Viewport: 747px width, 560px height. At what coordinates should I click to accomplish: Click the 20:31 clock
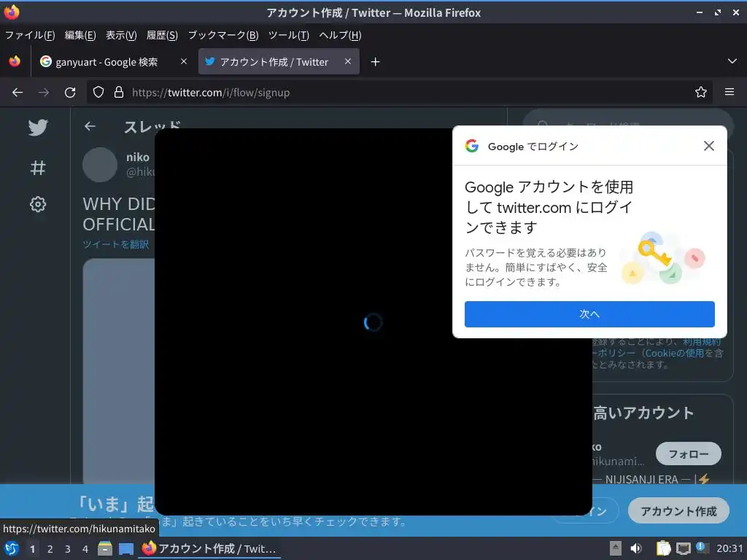[729, 548]
